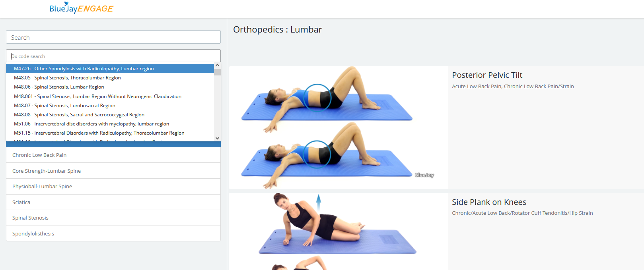
Task: Click the dropdown list scroll up arrow
Action: (x=217, y=65)
